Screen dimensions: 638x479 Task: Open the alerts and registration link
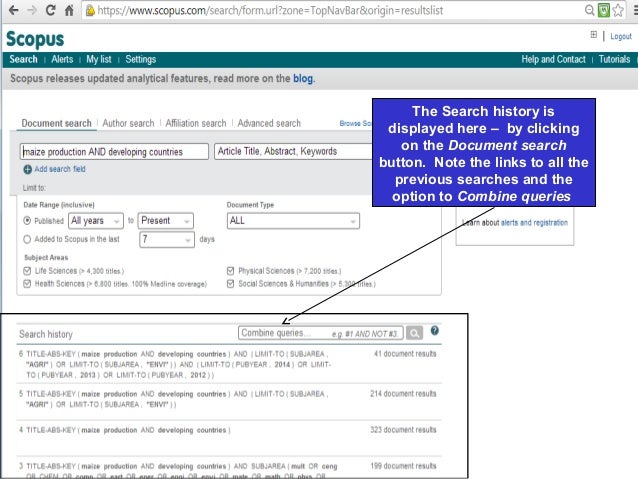point(534,223)
